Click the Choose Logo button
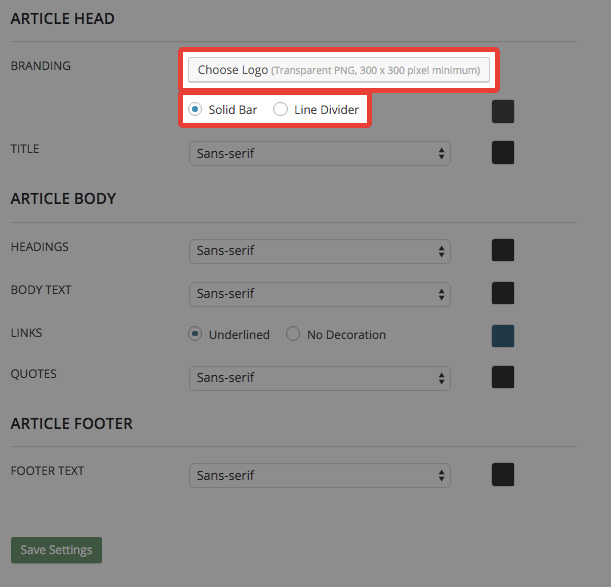The height and width of the screenshot is (587, 611). 339,70
